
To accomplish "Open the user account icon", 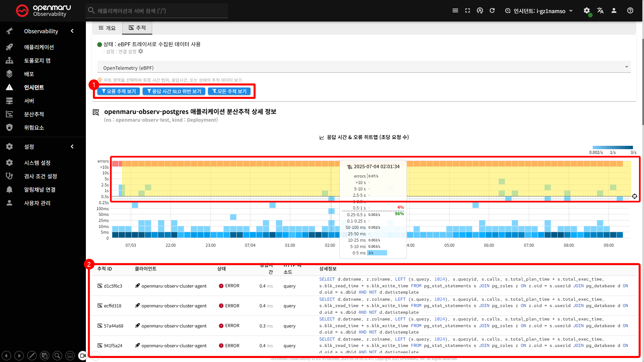I will point(614,11).
